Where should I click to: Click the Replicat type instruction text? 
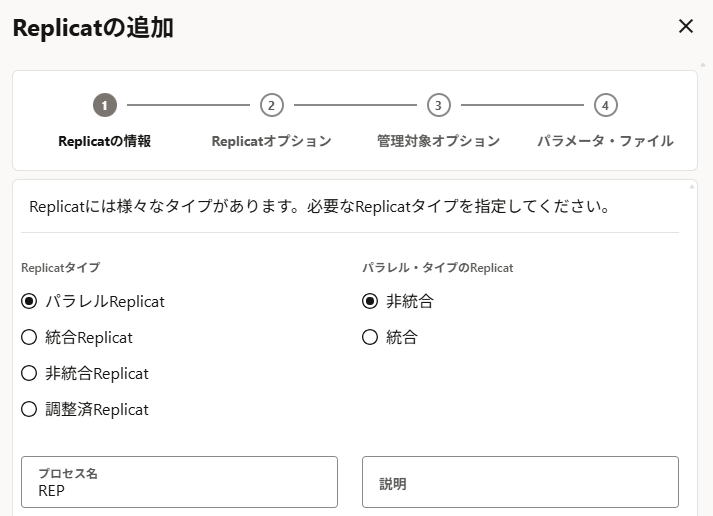click(x=320, y=208)
